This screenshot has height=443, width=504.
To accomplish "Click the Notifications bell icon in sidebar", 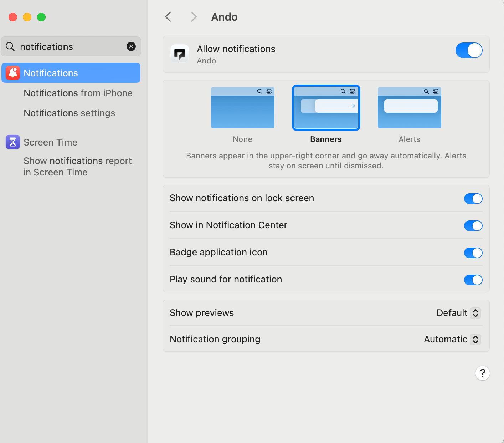I will tap(13, 73).
